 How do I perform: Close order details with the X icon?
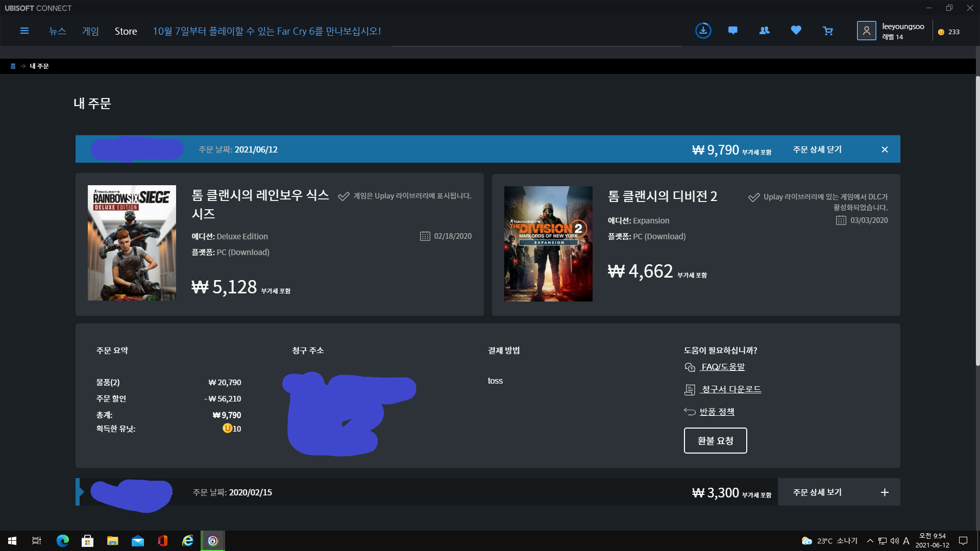(885, 149)
